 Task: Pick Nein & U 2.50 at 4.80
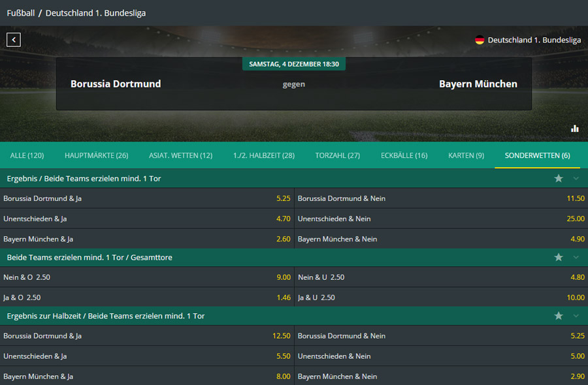(442, 277)
